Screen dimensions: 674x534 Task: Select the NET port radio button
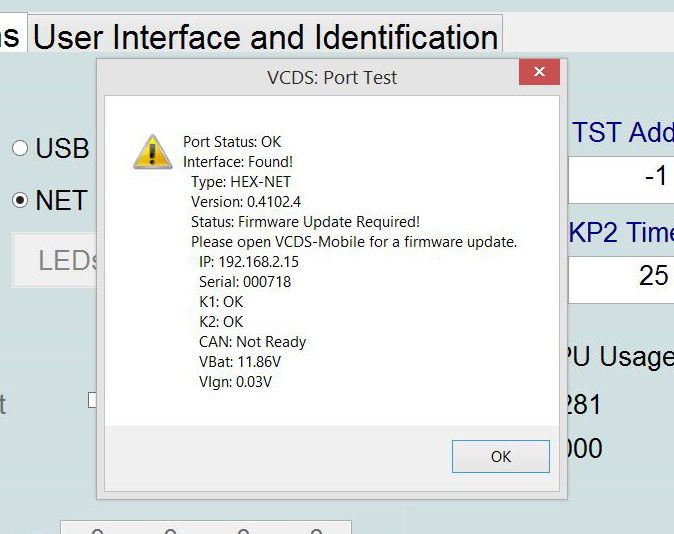[x=20, y=200]
